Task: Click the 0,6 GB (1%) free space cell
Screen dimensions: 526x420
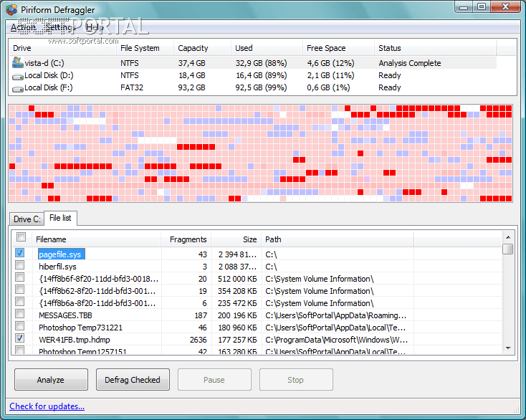Action: (328, 87)
